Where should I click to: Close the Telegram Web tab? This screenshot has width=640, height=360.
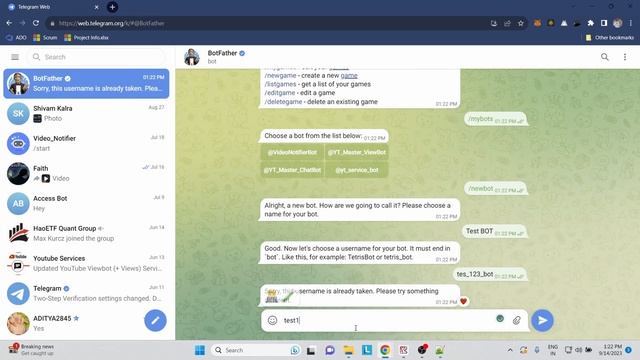96,7
